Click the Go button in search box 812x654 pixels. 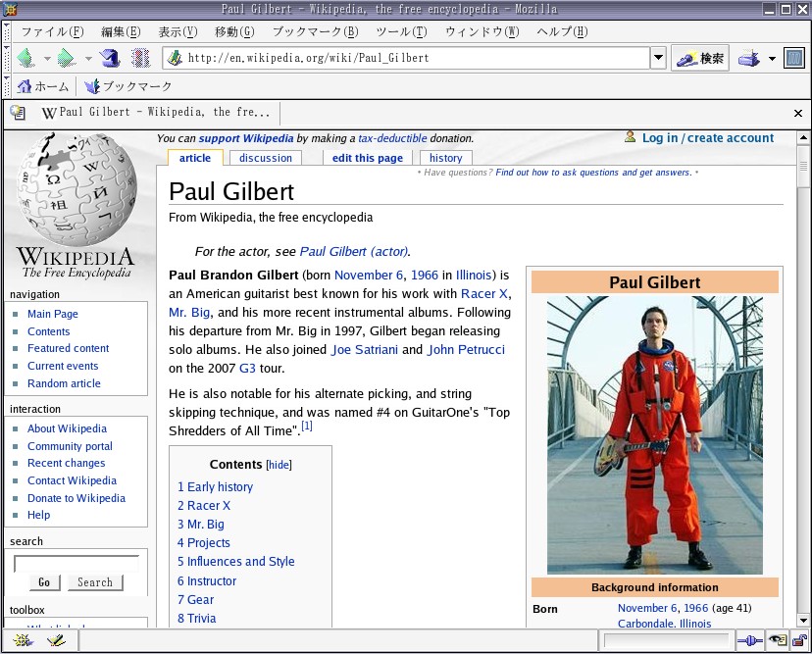[x=44, y=582]
